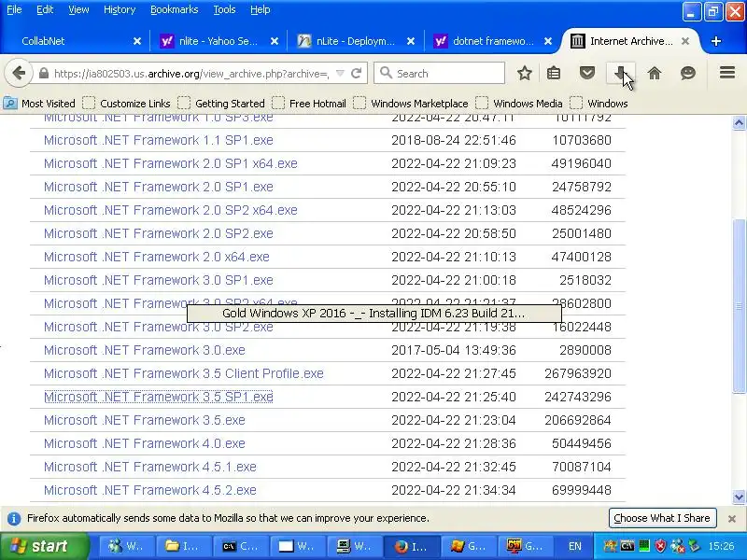Open the new tab plus button
This screenshot has width=747, height=560.
tap(715, 41)
